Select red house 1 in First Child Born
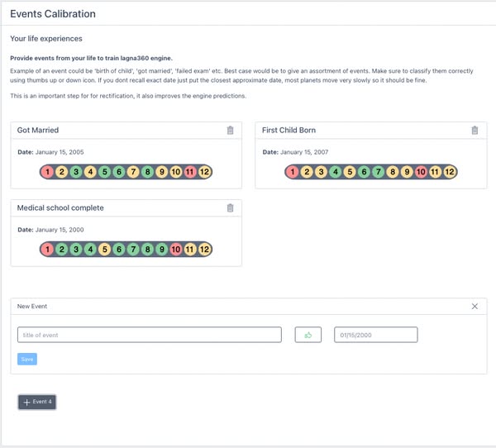The width and height of the screenshot is (496, 448). coord(293,172)
